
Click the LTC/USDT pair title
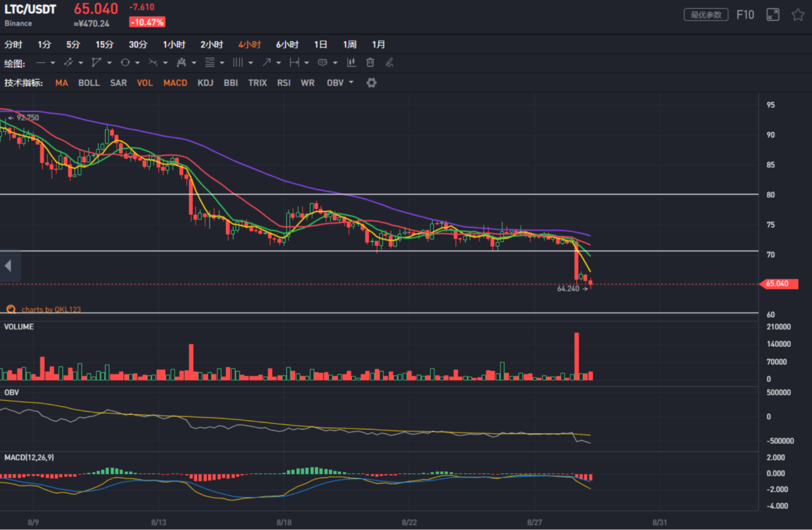(30, 9)
